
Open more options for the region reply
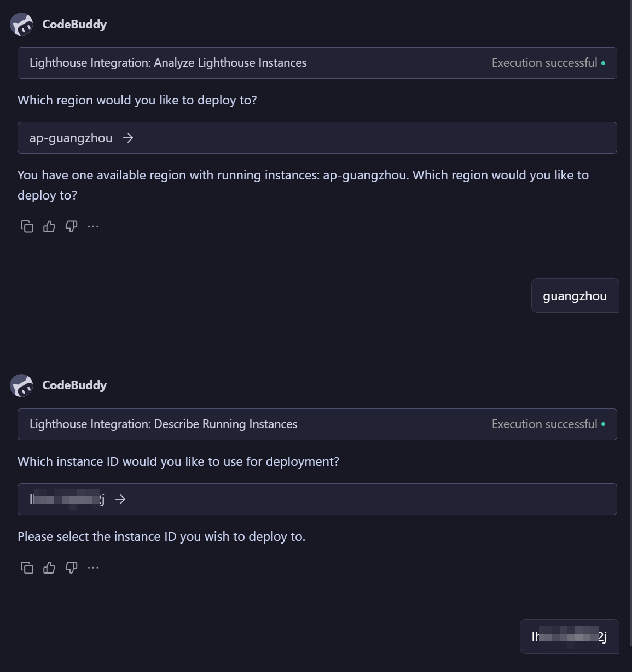coord(94,226)
